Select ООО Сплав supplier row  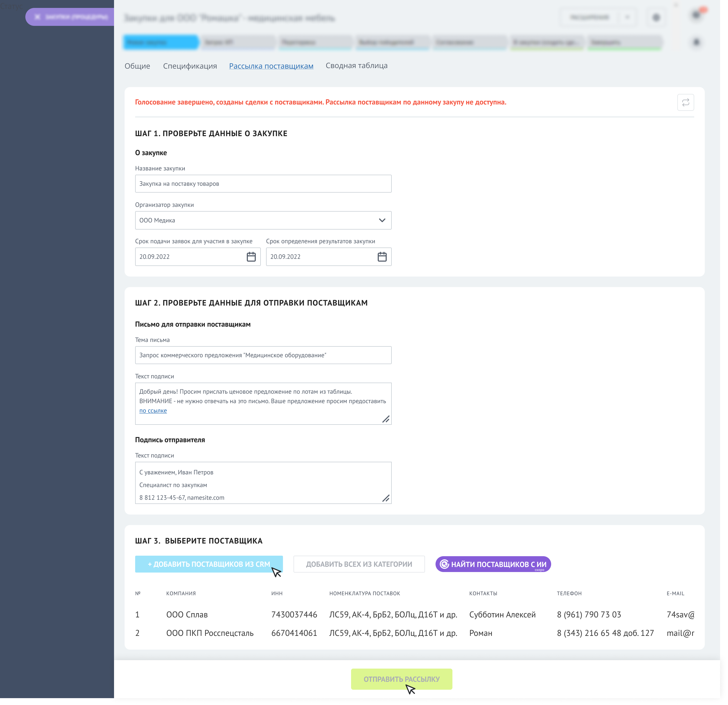click(187, 615)
